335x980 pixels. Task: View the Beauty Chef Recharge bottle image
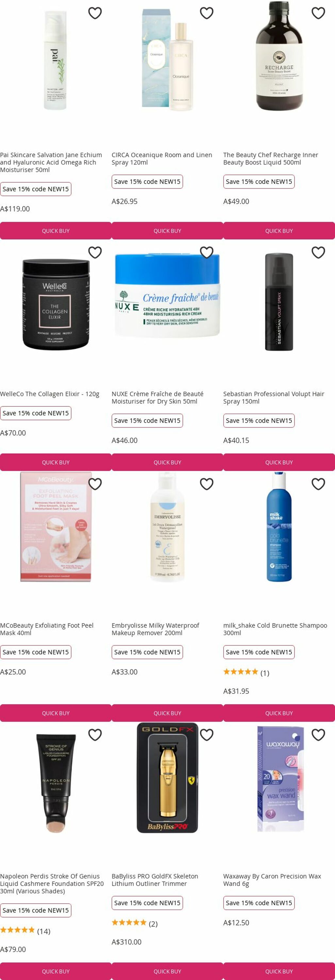click(279, 56)
